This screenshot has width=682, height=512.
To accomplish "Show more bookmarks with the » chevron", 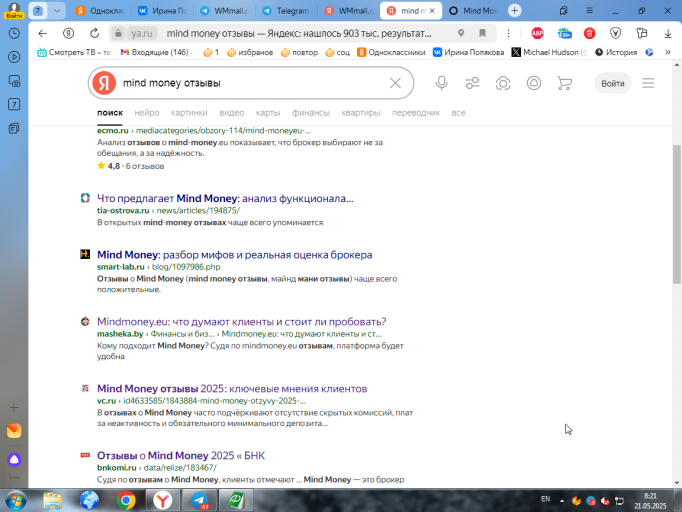I will point(668,52).
